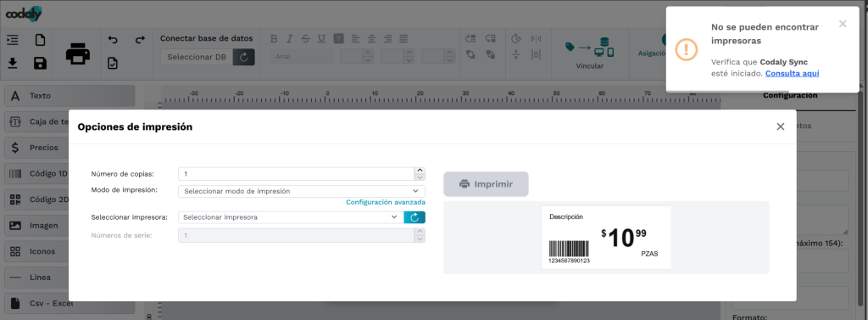868x320 pixels.
Task: Click the download arrow icon
Action: [12, 63]
